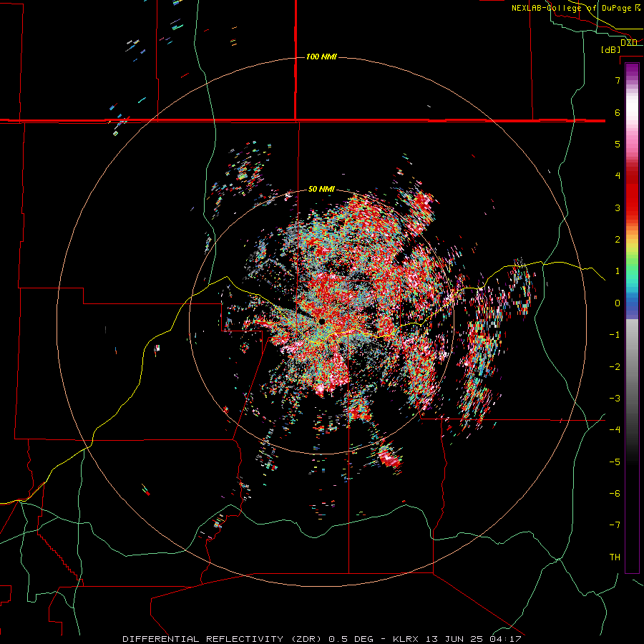This screenshot has height=644, width=644.
Task: Click the 'TH' threshold label on the scale
Action: 615,557
